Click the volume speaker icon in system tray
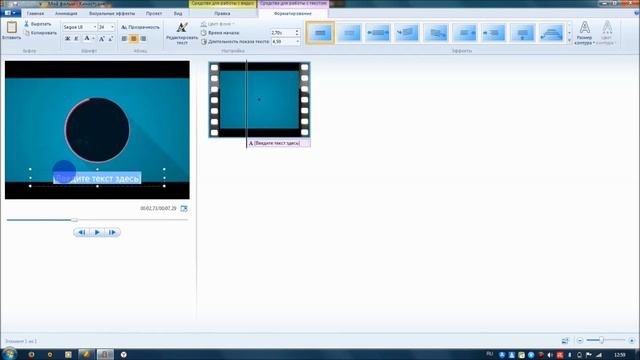The width and height of the screenshot is (640, 360). pyautogui.click(x=550, y=355)
